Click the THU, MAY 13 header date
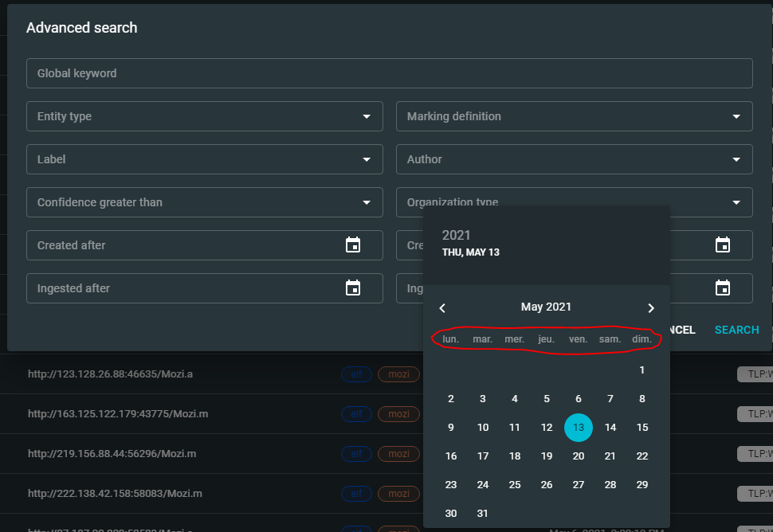Image resolution: width=773 pixels, height=532 pixels. tap(471, 252)
